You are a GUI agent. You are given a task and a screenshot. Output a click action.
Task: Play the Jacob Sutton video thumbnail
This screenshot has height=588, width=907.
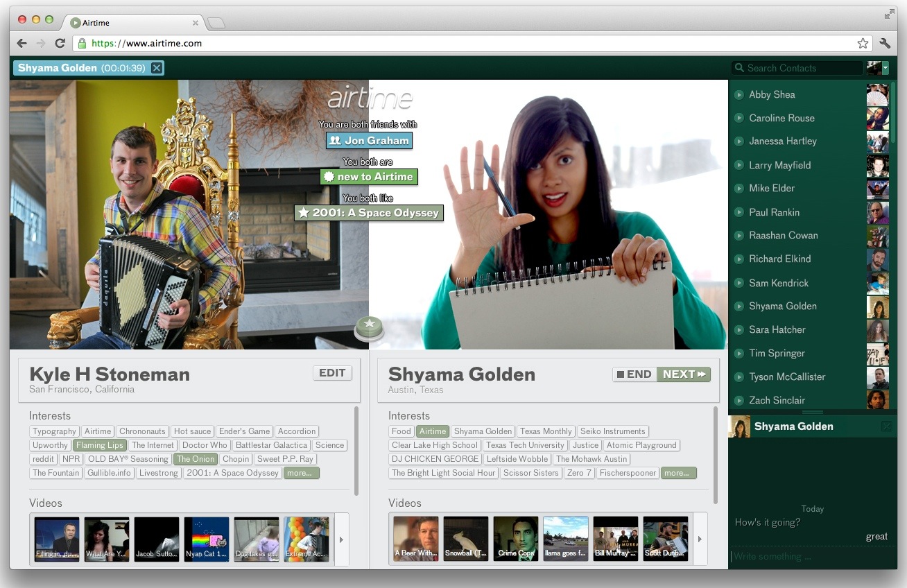click(157, 539)
